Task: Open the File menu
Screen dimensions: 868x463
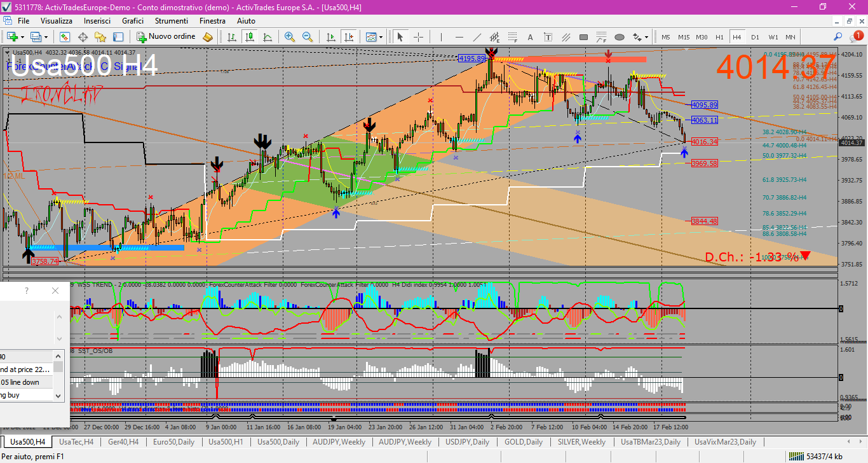Action: [23, 20]
